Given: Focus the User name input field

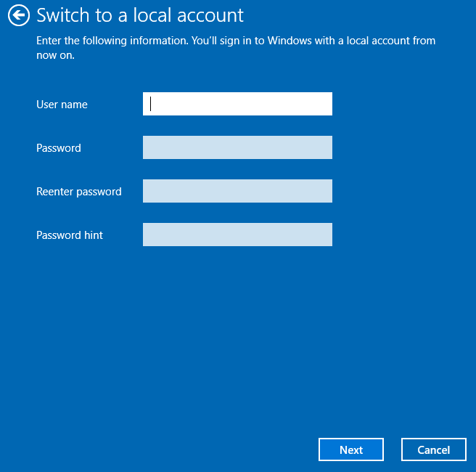Looking at the screenshot, I should (x=237, y=104).
